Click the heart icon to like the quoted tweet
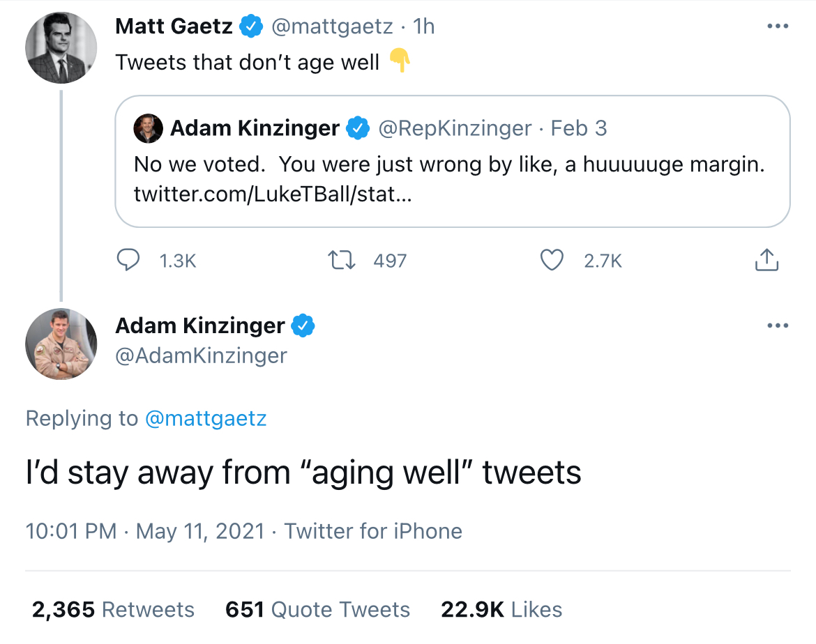This screenshot has height=644, width=816. (551, 260)
